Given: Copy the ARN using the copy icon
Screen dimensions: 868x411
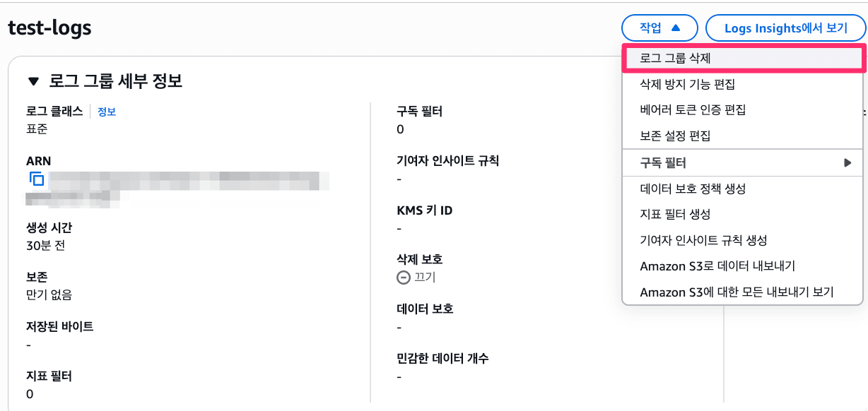Looking at the screenshot, I should pyautogui.click(x=37, y=179).
